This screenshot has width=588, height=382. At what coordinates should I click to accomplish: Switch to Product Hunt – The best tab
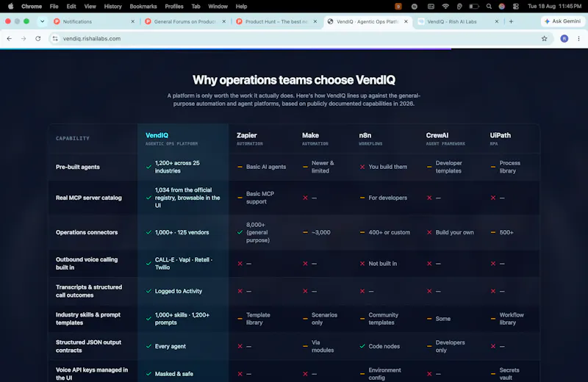pos(276,21)
